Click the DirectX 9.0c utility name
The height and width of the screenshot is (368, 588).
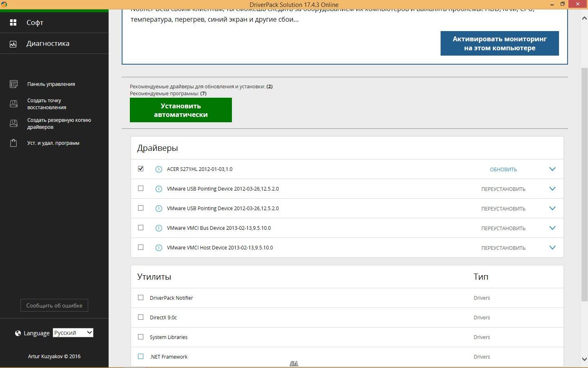coord(163,318)
